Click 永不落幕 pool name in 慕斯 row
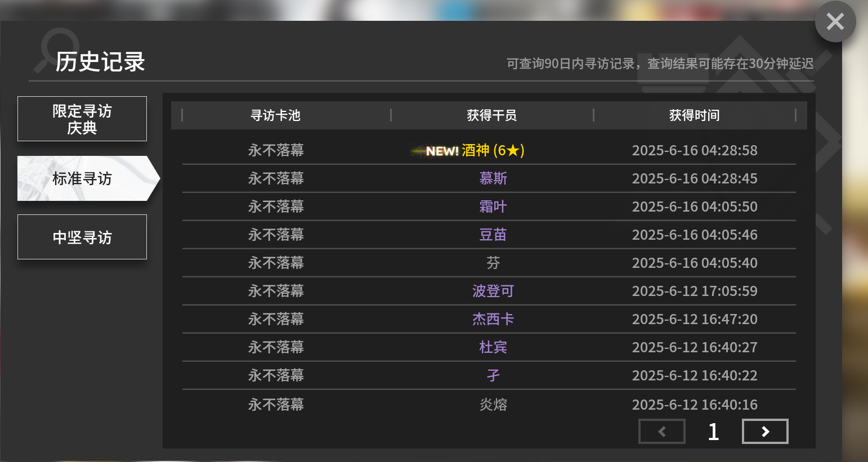This screenshot has height=462, width=868. (x=276, y=178)
